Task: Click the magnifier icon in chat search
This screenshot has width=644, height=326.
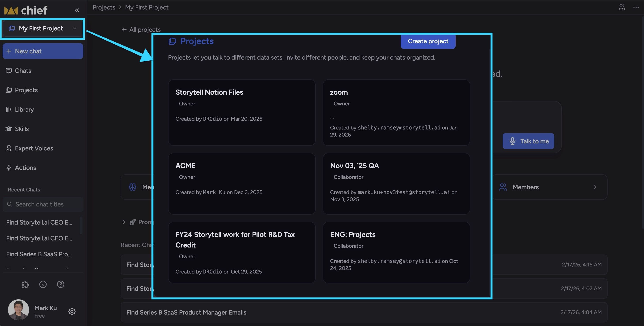Action: click(9, 204)
